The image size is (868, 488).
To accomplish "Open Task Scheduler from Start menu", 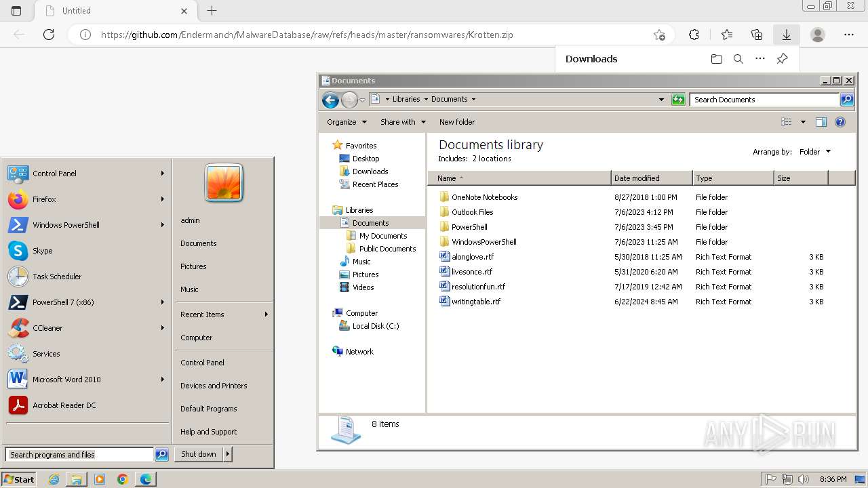I will click(x=86, y=277).
